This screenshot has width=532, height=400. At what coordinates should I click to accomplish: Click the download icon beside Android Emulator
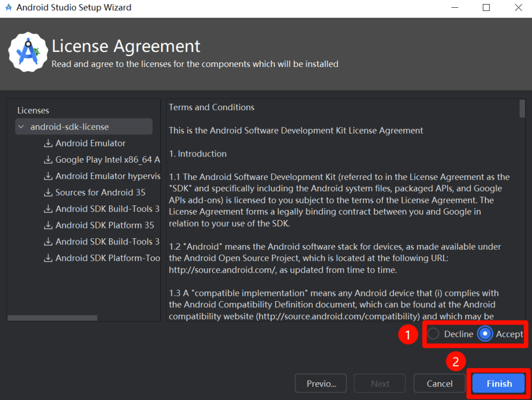pyautogui.click(x=48, y=144)
